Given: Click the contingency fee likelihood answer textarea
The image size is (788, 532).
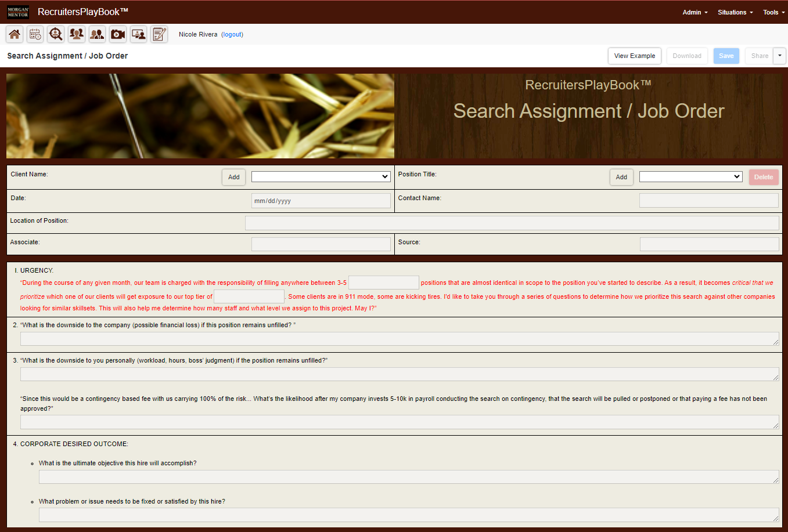Looking at the screenshot, I should (x=400, y=422).
